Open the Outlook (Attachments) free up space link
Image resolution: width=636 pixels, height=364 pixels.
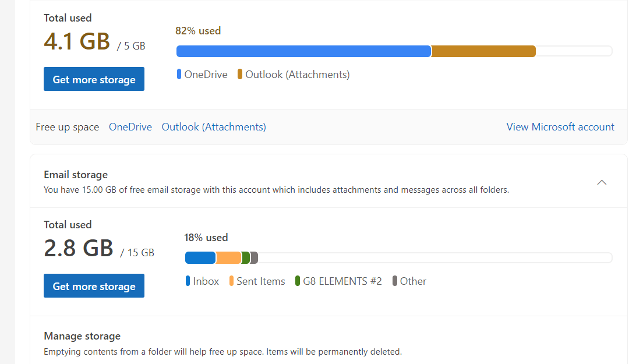coord(213,126)
